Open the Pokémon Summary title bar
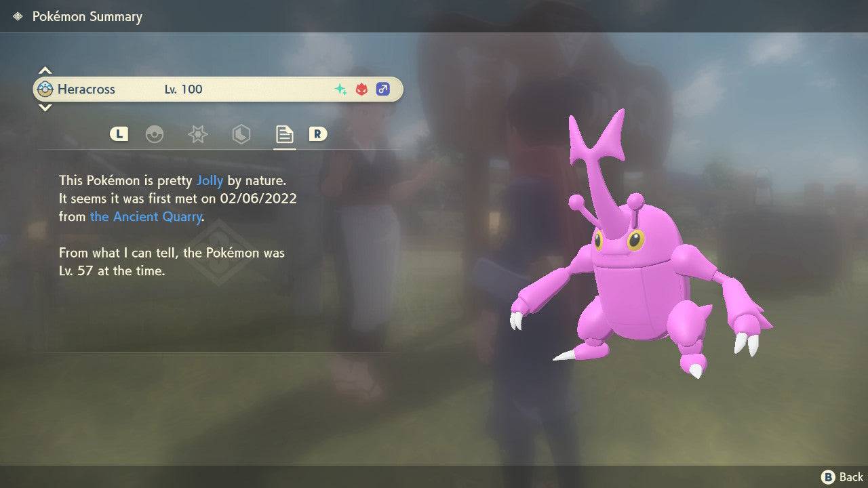Image resolution: width=868 pixels, height=488 pixels. (87, 16)
